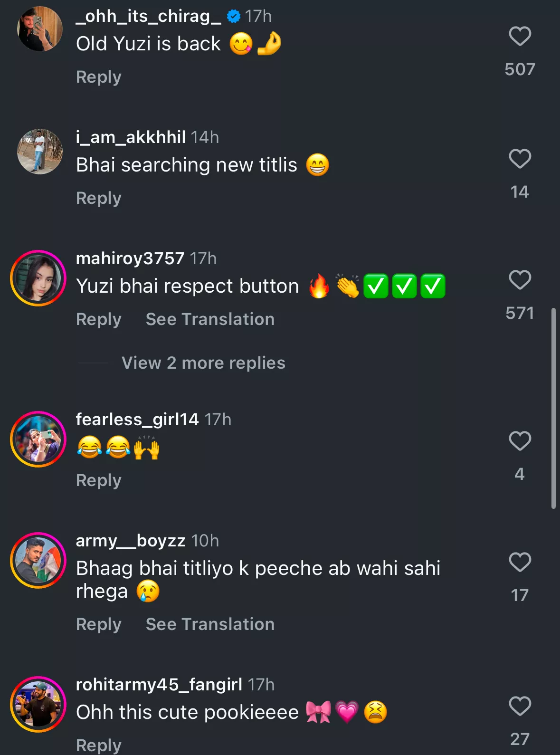Viewport: 560px width, 755px height.
Task: Like i_am_akkhhil's comment with the heart
Action: click(x=520, y=159)
